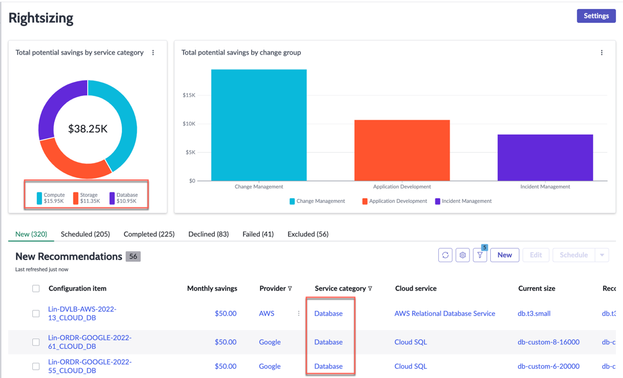
Task: Expand the Schedule button dropdown arrow
Action: (x=602, y=255)
